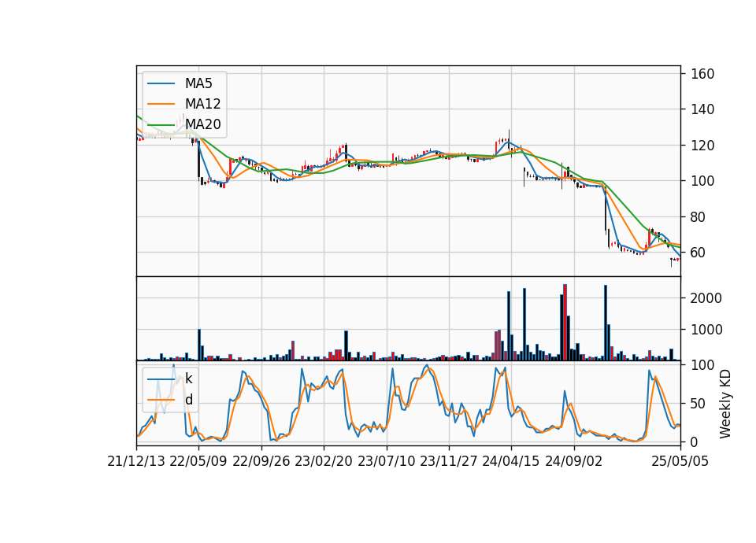Image resolution: width=756 pixels, height=543 pixels.
Task: Click the 0 KD axis label
Action: [695, 441]
